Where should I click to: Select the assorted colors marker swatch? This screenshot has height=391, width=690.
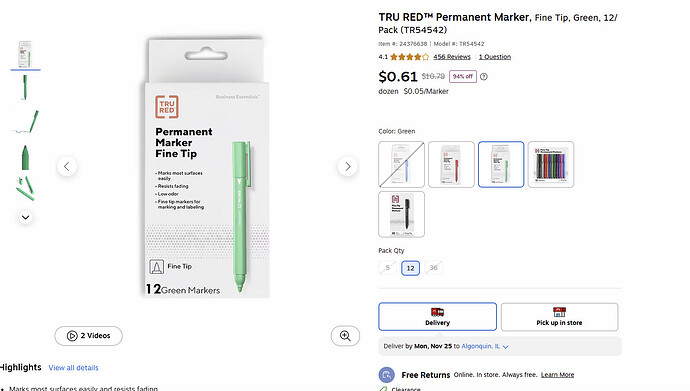tap(551, 164)
